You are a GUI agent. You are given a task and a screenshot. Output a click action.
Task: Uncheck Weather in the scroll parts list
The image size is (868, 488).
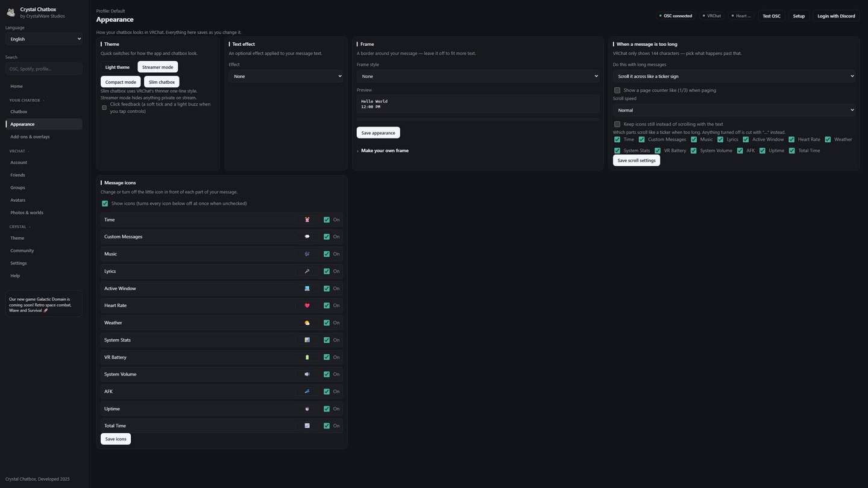(828, 139)
